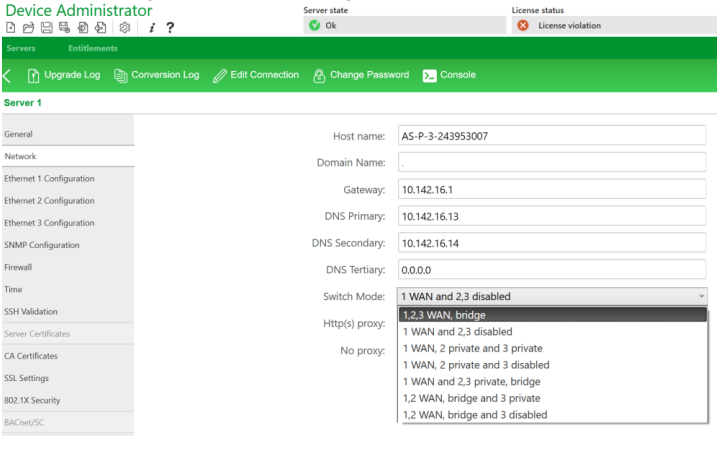Go back using the left chevron
This screenshot has width=725, height=454.
[7, 75]
